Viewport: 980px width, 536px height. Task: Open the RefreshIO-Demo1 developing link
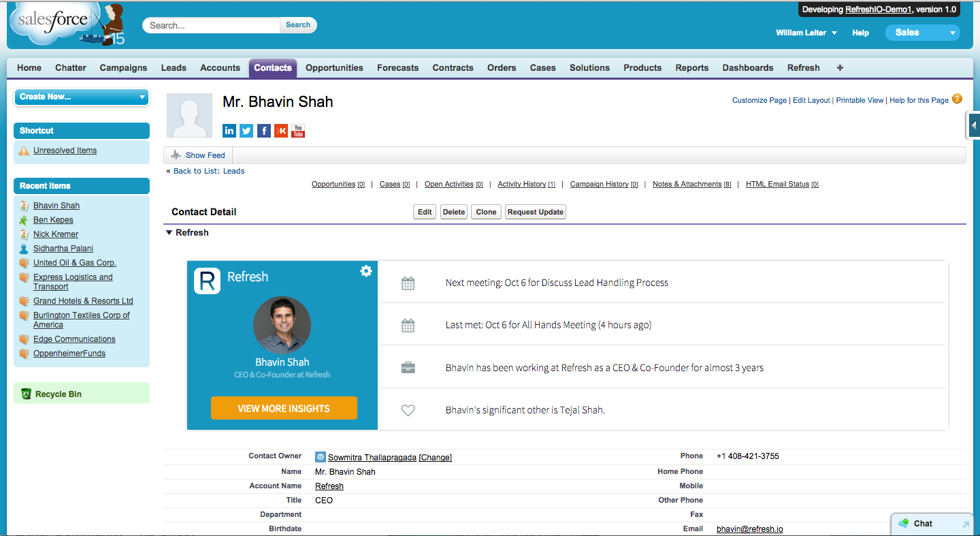tap(879, 10)
